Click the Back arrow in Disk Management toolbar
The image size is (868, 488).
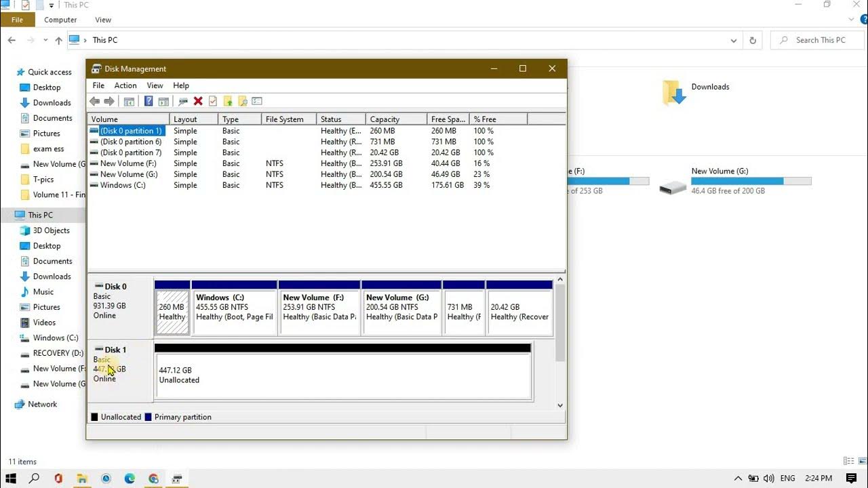pos(94,101)
